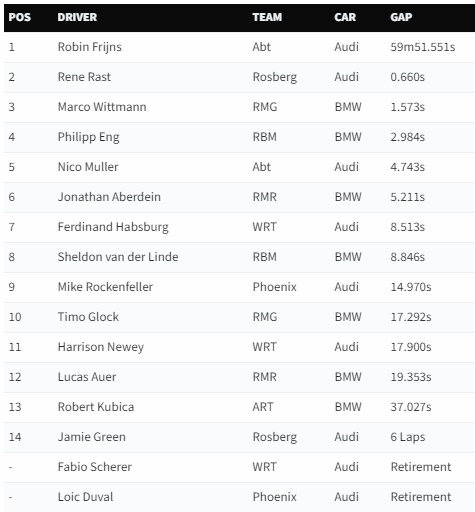Image resolution: width=475 pixels, height=512 pixels.
Task: Click the DRIVER column header
Action: (77, 17)
